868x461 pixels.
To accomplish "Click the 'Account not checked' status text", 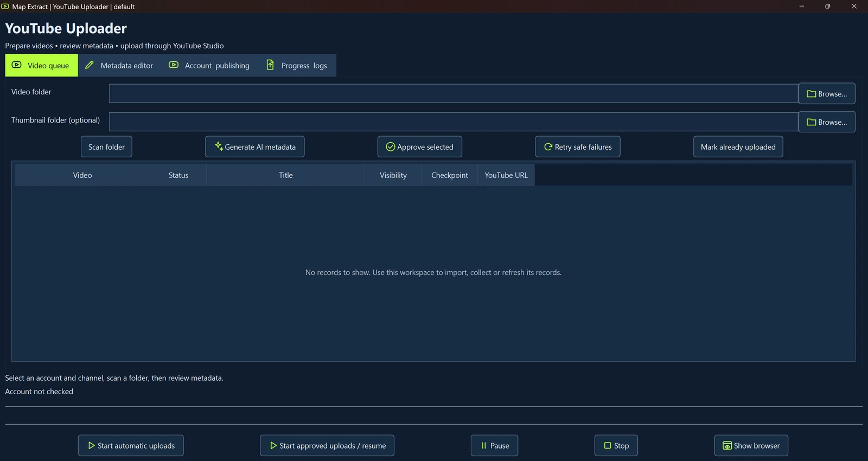I will coord(39,391).
